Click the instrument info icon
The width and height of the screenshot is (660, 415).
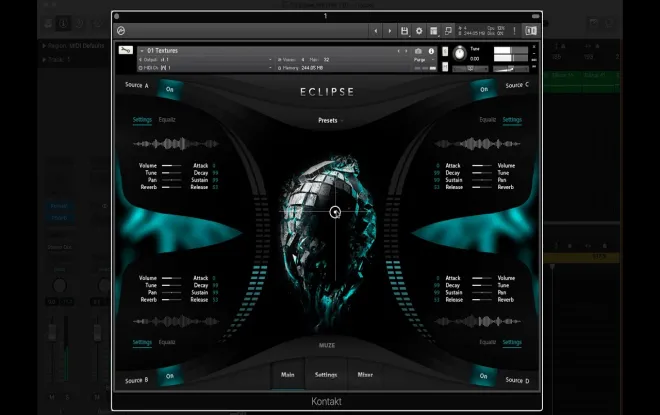tap(431, 51)
